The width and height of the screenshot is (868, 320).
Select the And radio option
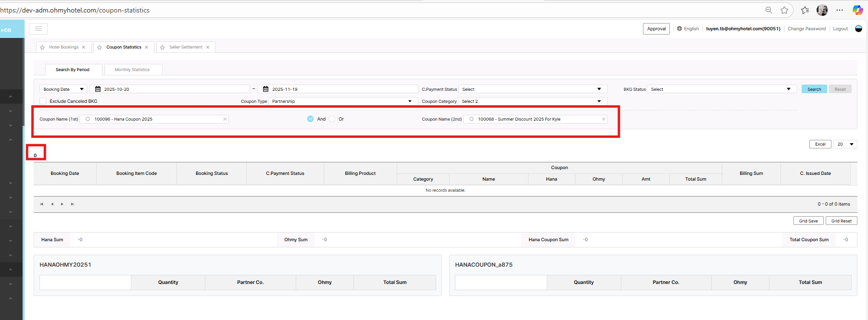311,119
